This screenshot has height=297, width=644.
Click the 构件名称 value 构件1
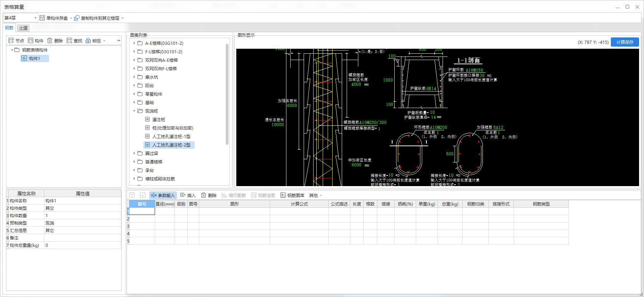tap(83, 201)
